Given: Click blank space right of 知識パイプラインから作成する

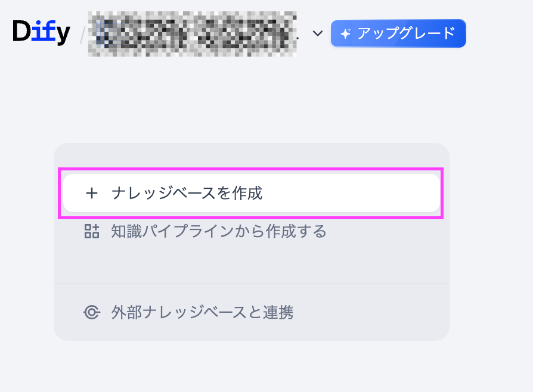Looking at the screenshot, I should (x=388, y=231).
